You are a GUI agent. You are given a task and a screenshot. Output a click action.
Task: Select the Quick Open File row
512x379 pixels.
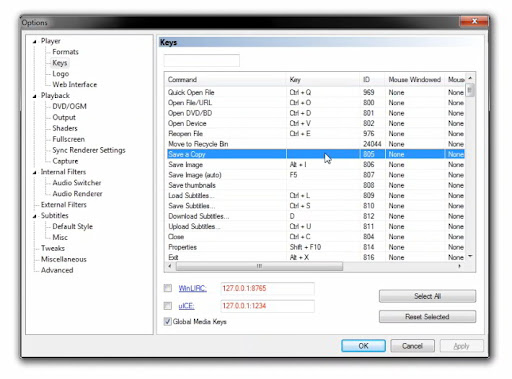pyautogui.click(x=315, y=92)
